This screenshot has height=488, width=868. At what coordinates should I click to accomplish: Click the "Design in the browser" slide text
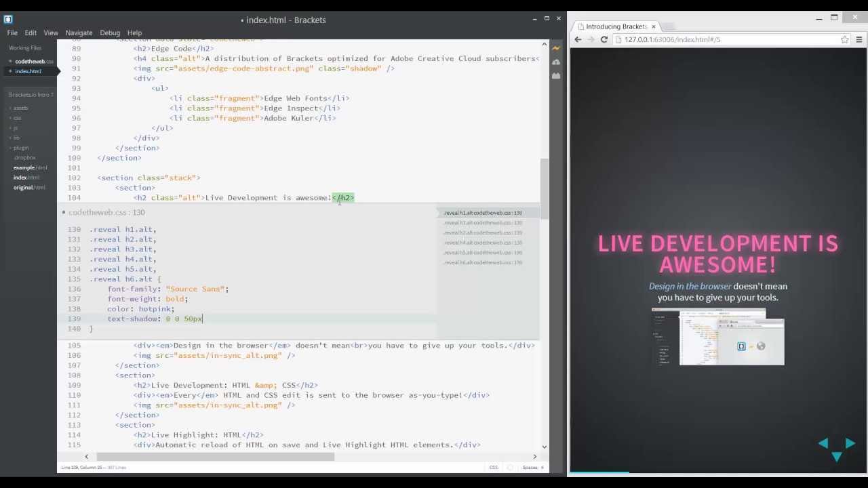690,286
